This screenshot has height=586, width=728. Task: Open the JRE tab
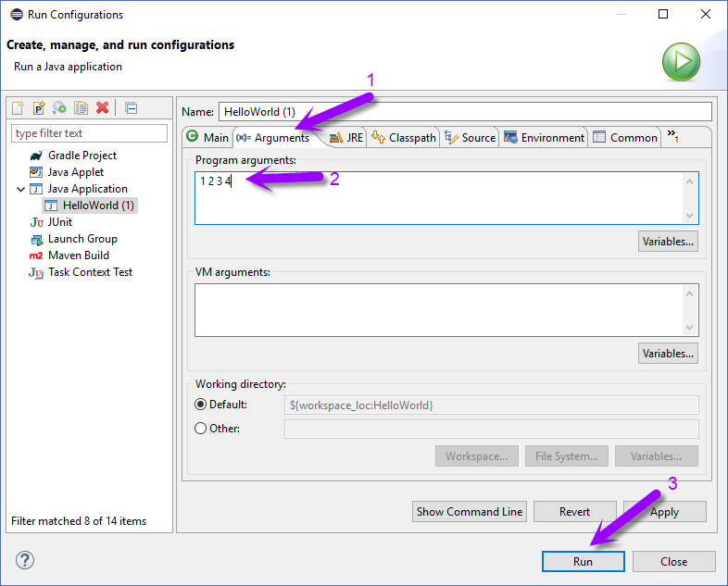[x=346, y=138]
